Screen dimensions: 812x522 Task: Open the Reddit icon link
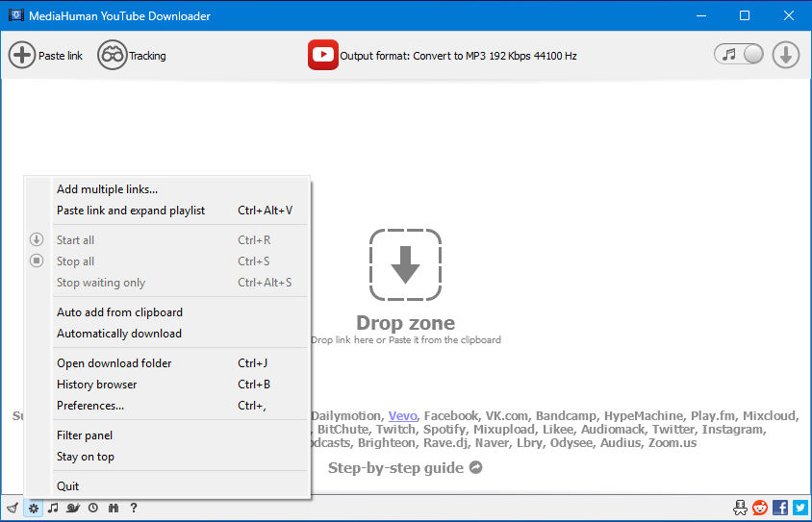point(760,508)
